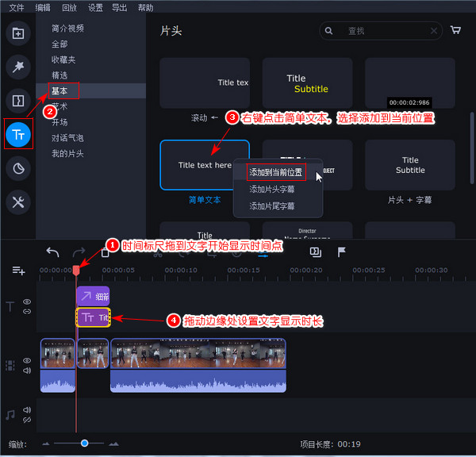The width and height of the screenshot is (476, 457).
Task: Open the more tools wrench icon
Action: (x=18, y=202)
